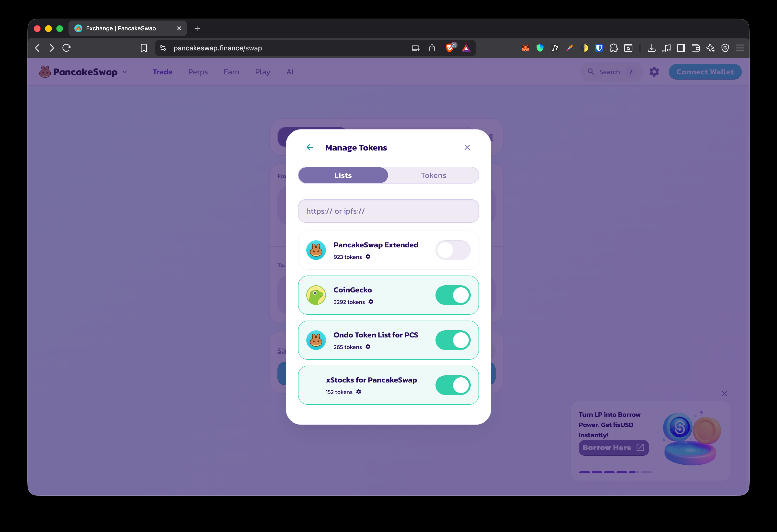Toggle the browser sidebar panel
Image resolution: width=777 pixels, height=532 pixels.
[x=681, y=48]
